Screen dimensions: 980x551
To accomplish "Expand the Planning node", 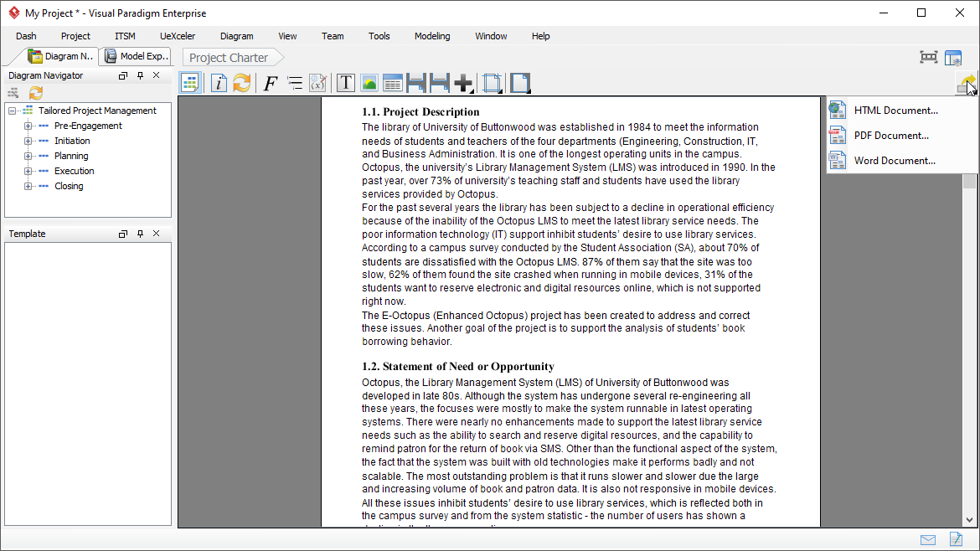I will pos(28,156).
